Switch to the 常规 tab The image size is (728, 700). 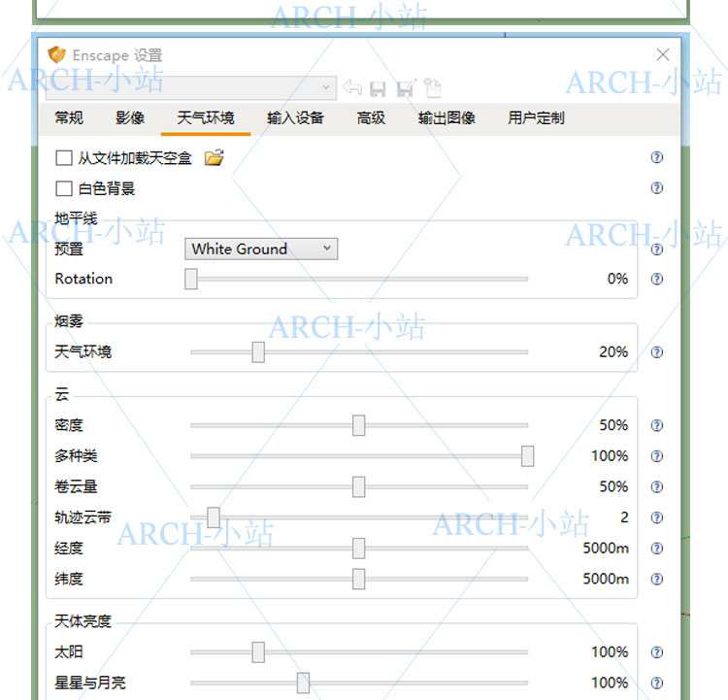(69, 118)
